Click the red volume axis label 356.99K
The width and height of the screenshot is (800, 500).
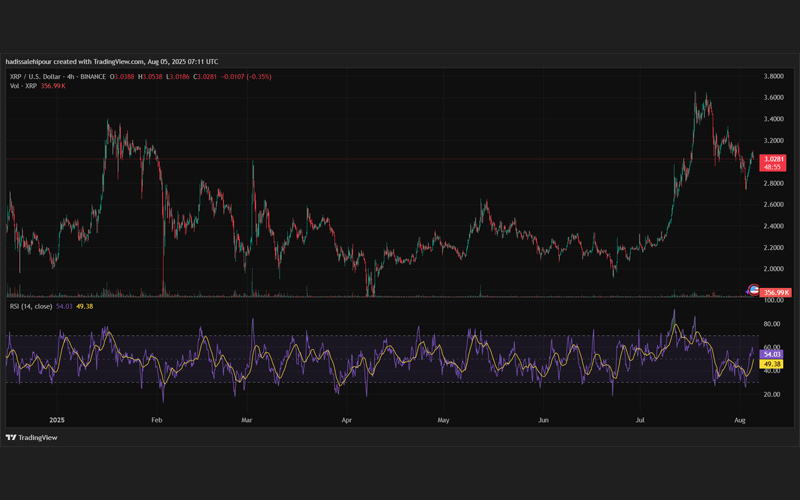[x=776, y=292]
